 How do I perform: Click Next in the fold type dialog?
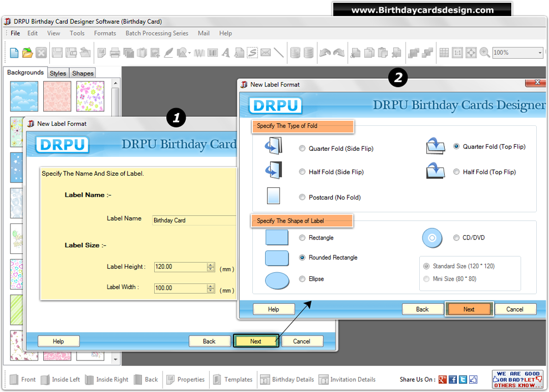(469, 309)
